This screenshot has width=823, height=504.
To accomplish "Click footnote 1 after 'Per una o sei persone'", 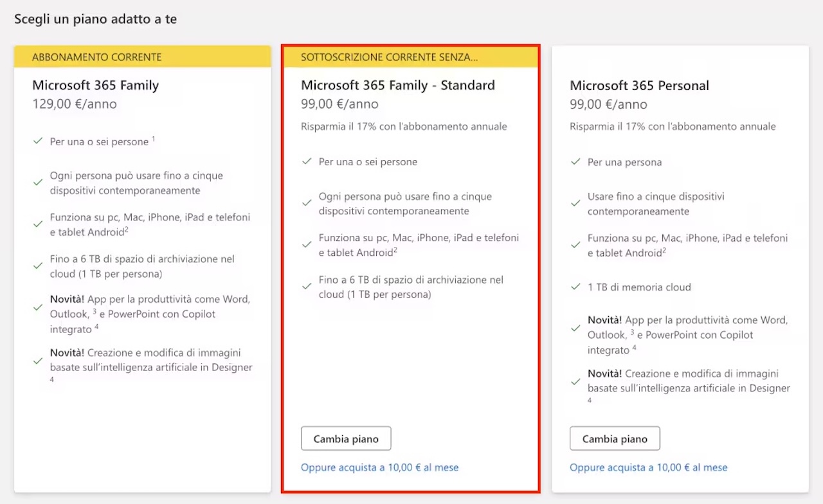I will click(154, 139).
